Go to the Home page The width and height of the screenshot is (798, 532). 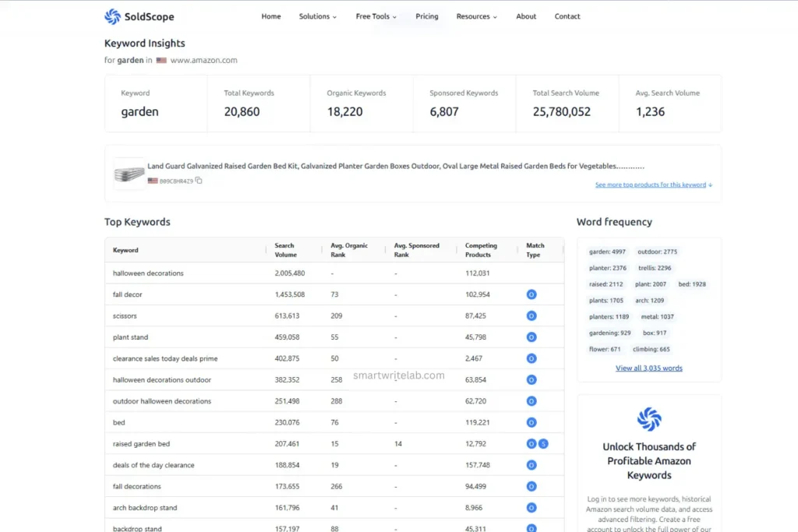(271, 16)
